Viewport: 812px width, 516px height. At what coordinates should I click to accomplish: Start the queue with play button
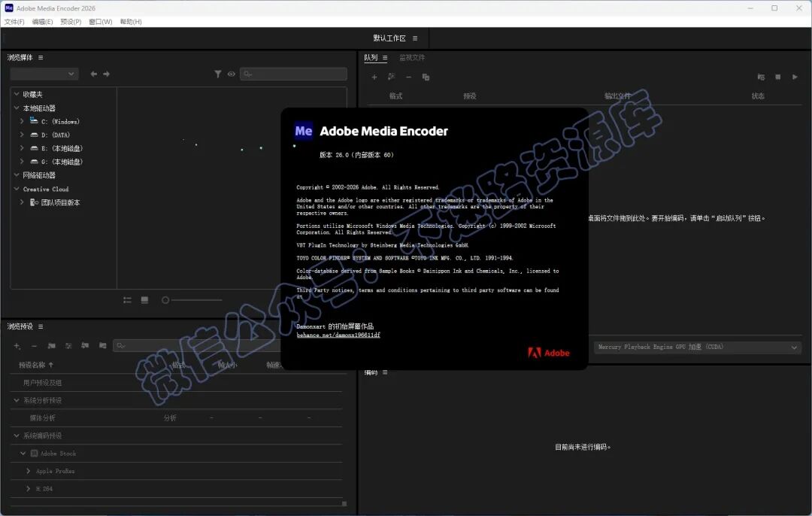tap(795, 77)
